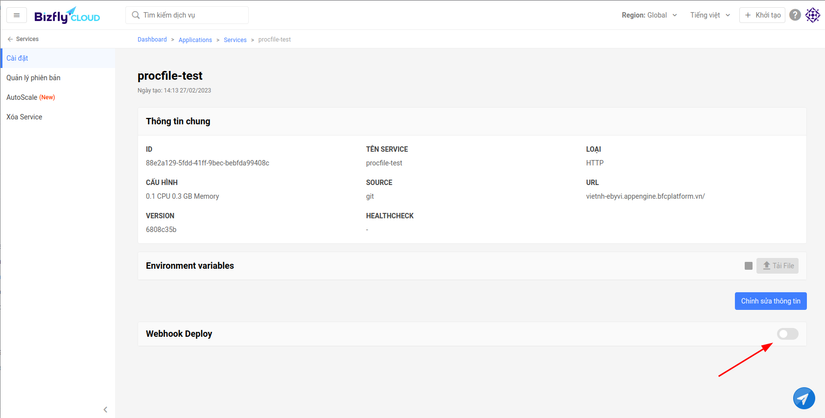Open the Khởi tạo create menu
825x418 pixels.
click(x=762, y=15)
